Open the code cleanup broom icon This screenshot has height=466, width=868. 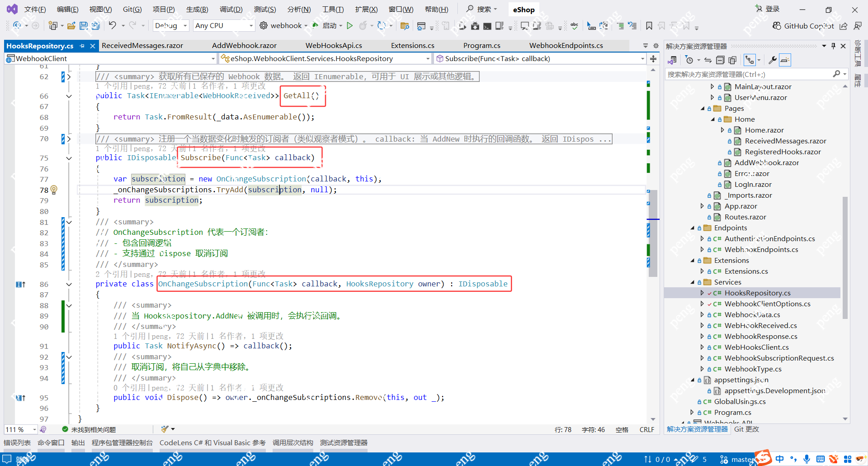pyautogui.click(x=165, y=429)
